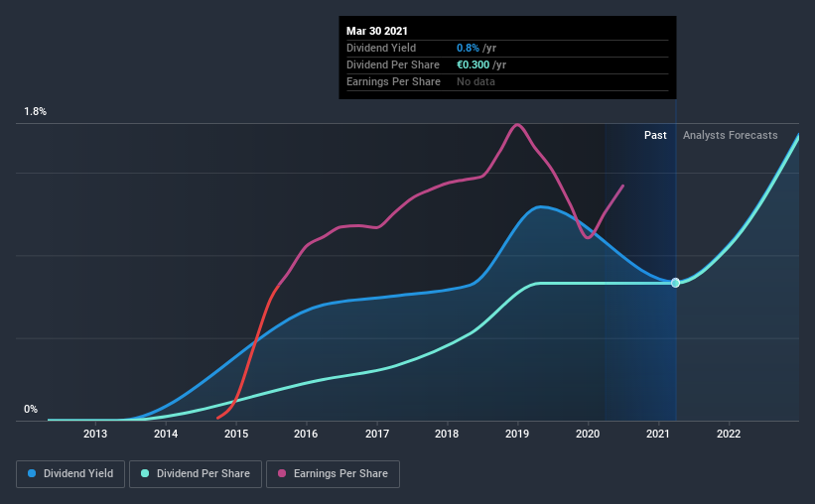815x504 pixels.
Task: Click the Dividend Yield peak after 2019
Action: [541, 206]
